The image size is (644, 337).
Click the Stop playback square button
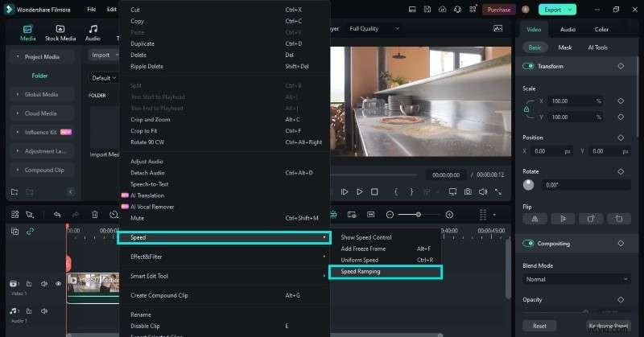coord(374,191)
